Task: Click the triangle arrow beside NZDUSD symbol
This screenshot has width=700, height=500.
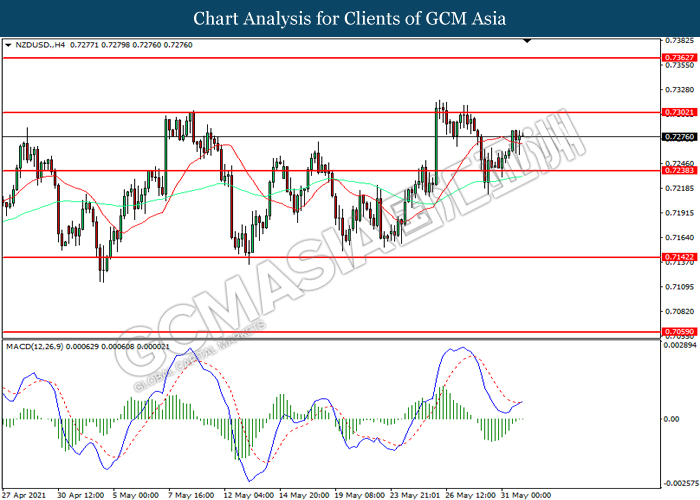Action: point(9,46)
